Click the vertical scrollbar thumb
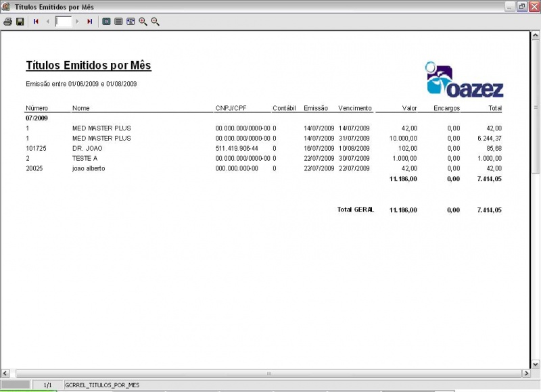The width and height of the screenshot is (541, 392). click(535, 107)
